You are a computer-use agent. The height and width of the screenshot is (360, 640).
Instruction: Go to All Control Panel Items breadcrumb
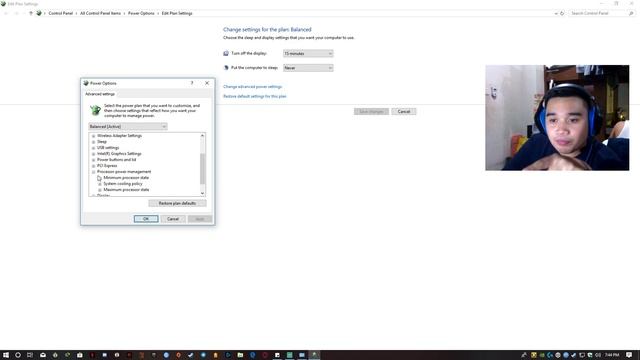[100, 13]
